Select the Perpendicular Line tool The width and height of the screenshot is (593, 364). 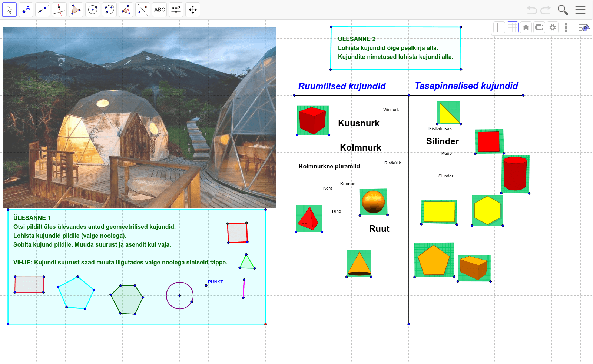(x=59, y=10)
